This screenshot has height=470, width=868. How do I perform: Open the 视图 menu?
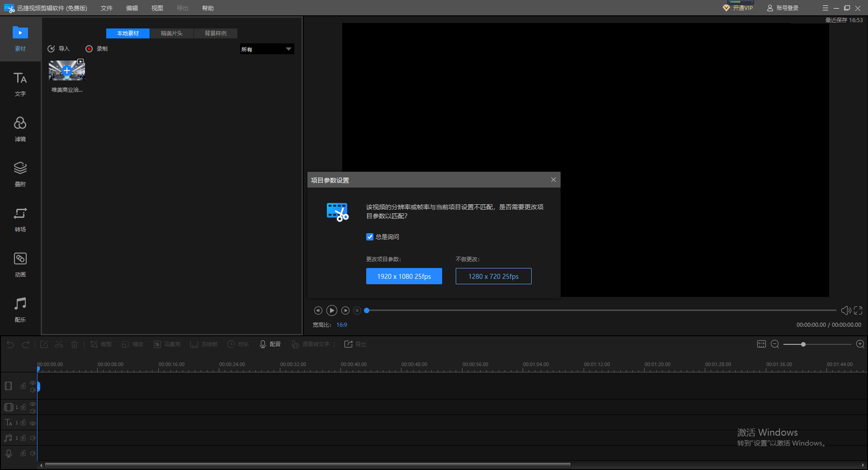(157, 8)
